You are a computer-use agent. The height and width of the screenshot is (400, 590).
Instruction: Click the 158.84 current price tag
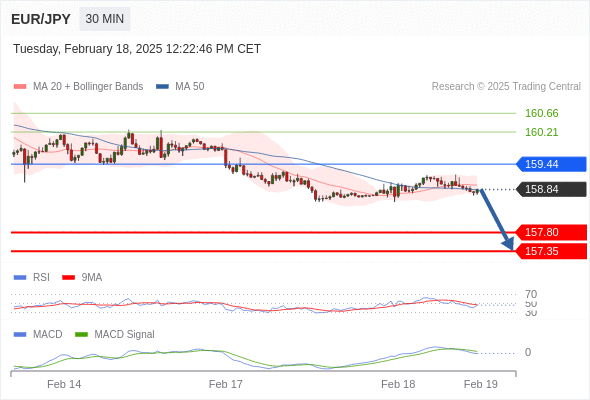click(551, 189)
